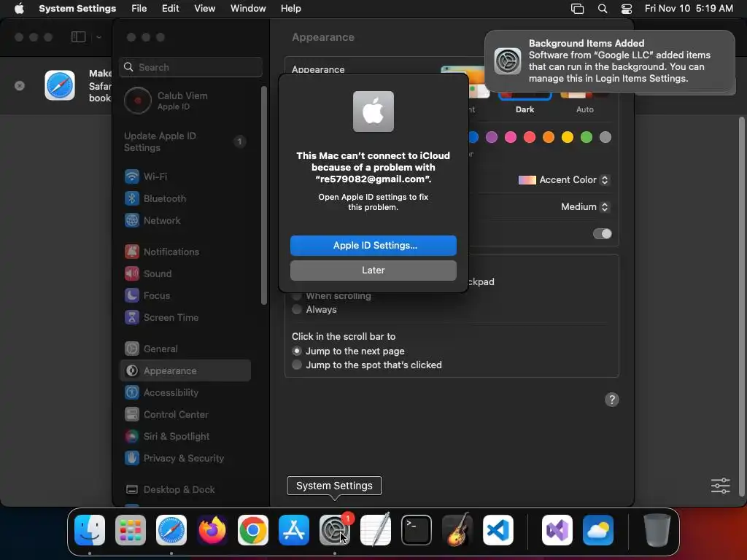
Task: Select Bluetooth in the settings sidebar
Action: pyautogui.click(x=185, y=198)
